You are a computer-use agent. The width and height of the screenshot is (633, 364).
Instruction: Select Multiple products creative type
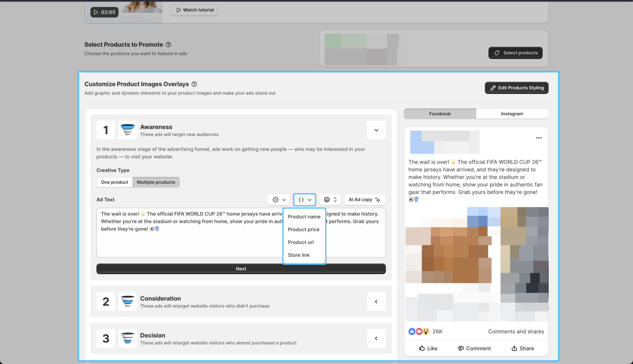(x=156, y=182)
